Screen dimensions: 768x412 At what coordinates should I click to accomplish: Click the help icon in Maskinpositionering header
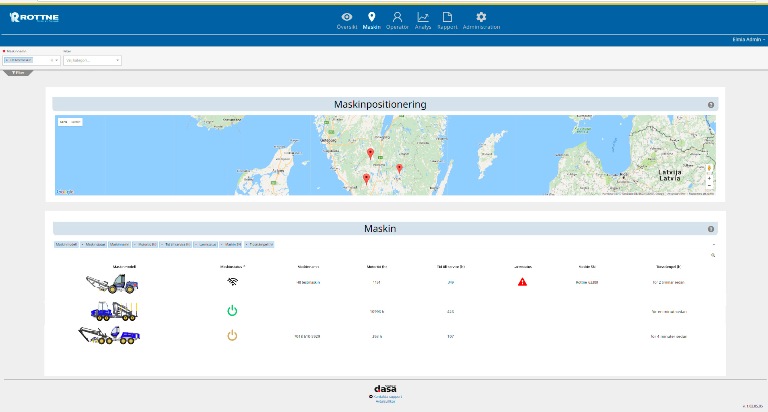pos(710,105)
